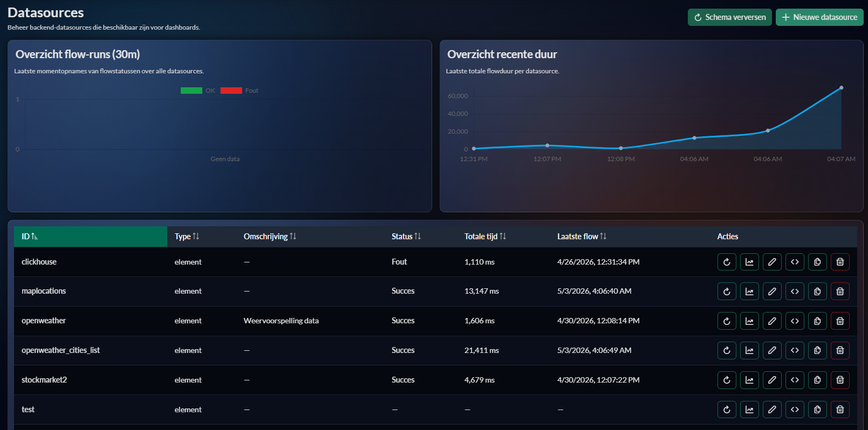This screenshot has height=430, width=868.
Task: Select the last data point on duration chart
Action: coord(841,88)
